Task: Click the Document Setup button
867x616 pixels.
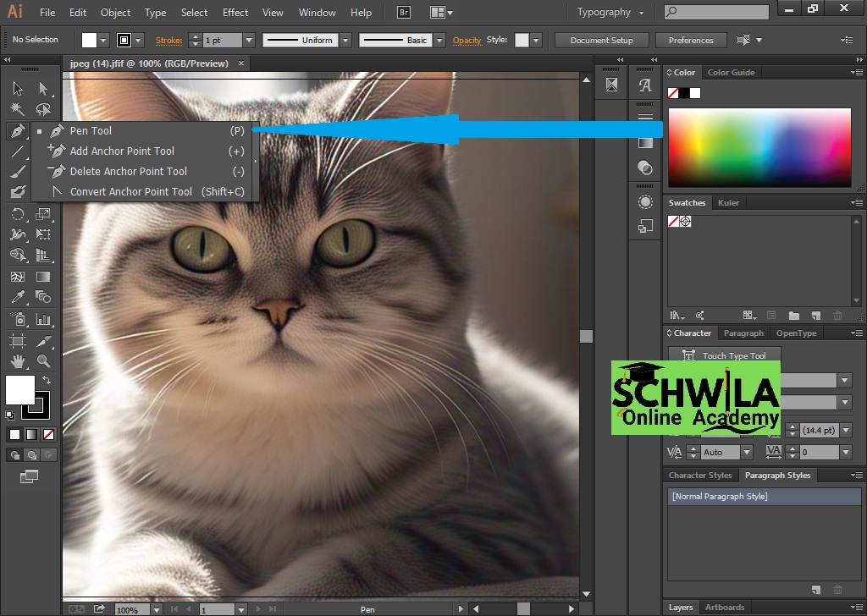Action: pos(602,40)
